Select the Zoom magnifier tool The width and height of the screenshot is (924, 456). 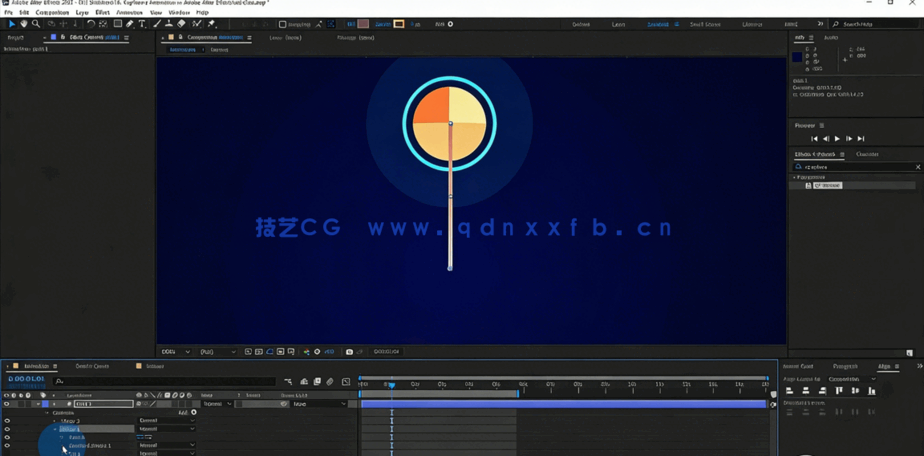(36, 24)
